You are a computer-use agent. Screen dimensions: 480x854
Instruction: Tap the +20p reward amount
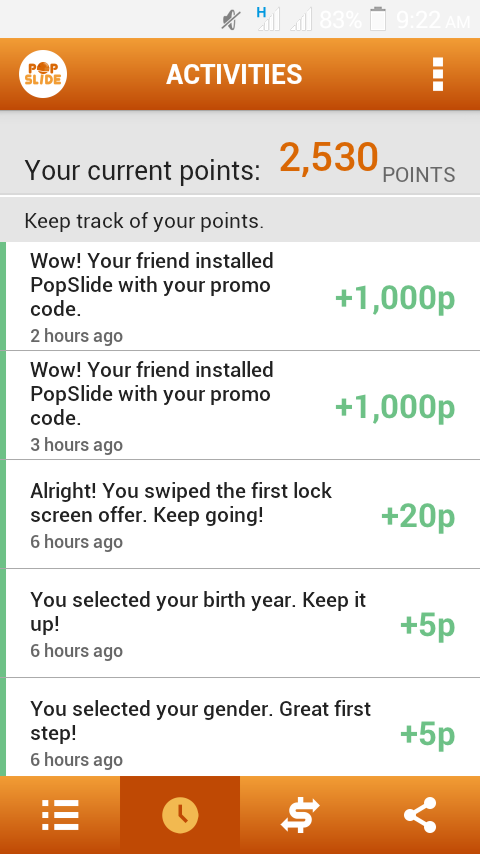[418, 516]
